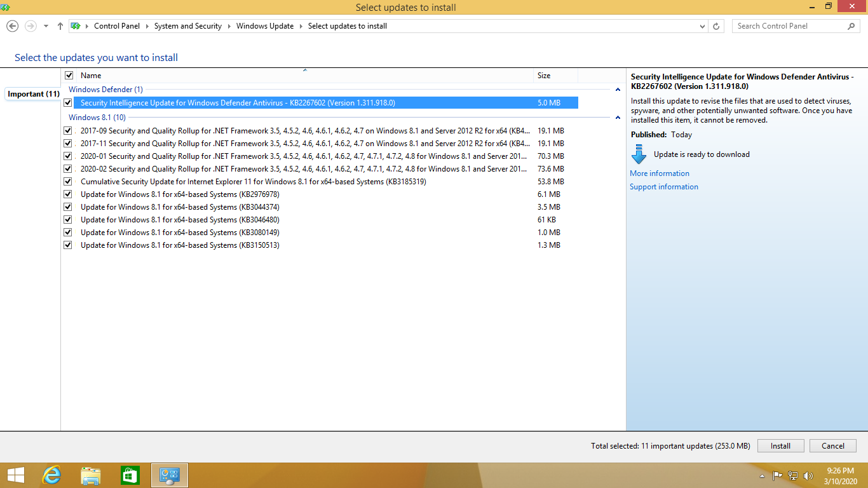Uncheck 2020-02 .NET Rollup checkbox
Image resolution: width=868 pixels, height=488 pixels.
pyautogui.click(x=68, y=169)
